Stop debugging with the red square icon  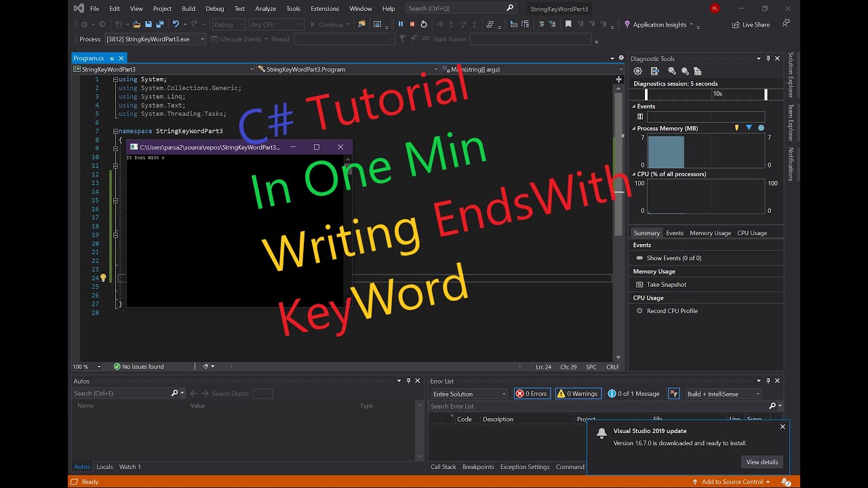pos(412,24)
